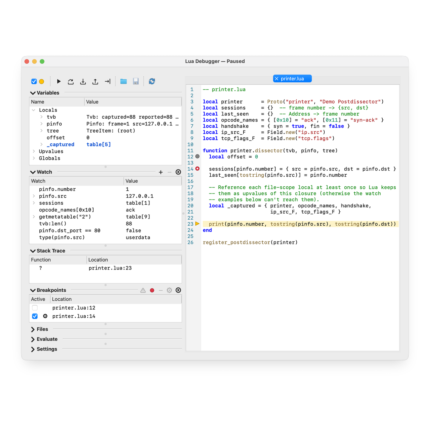Image resolution: width=430 pixels, height=430 pixels.
Task: Click the yellow paused status indicator
Action: pyautogui.click(x=42, y=81)
